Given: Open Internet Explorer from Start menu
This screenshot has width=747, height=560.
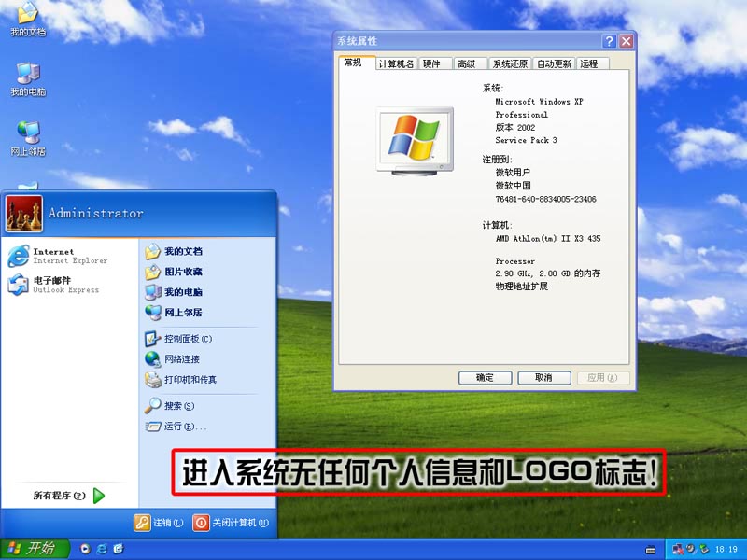Looking at the screenshot, I should pyautogui.click(x=56, y=256).
